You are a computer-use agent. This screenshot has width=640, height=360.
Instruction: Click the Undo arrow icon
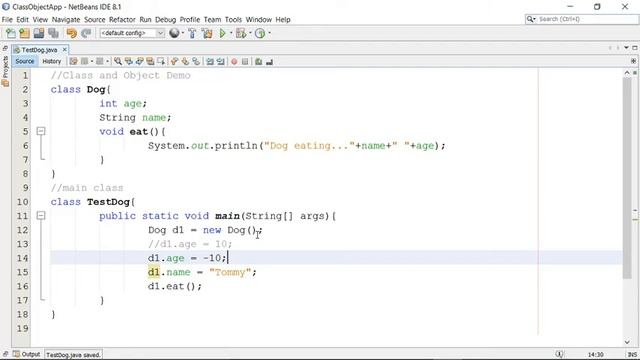[x=71, y=33]
